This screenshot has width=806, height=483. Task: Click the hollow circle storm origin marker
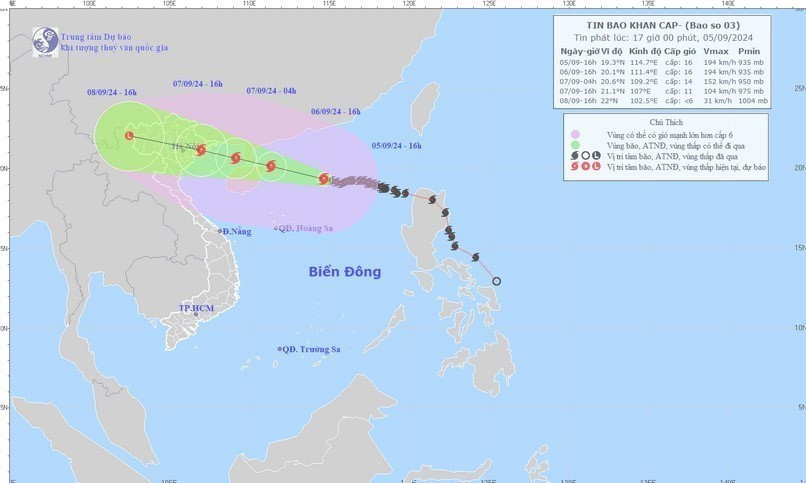497,281
